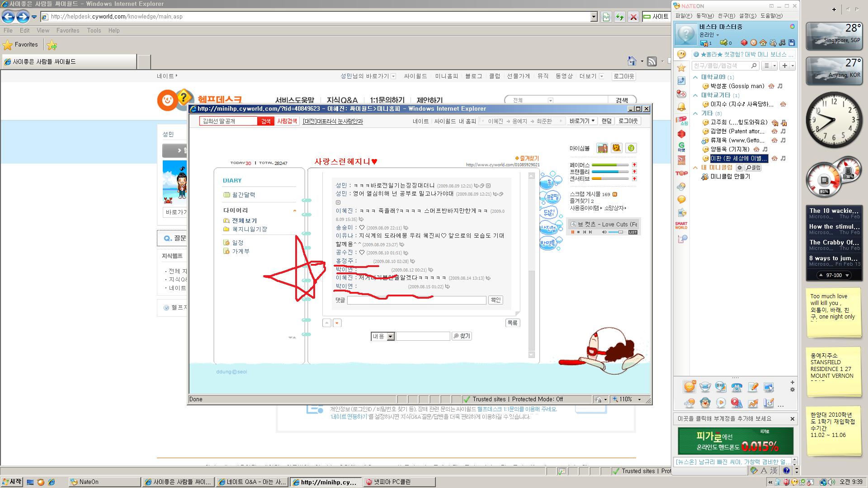Click the IE refresh button
This screenshot has width=868, height=488.
tap(620, 17)
